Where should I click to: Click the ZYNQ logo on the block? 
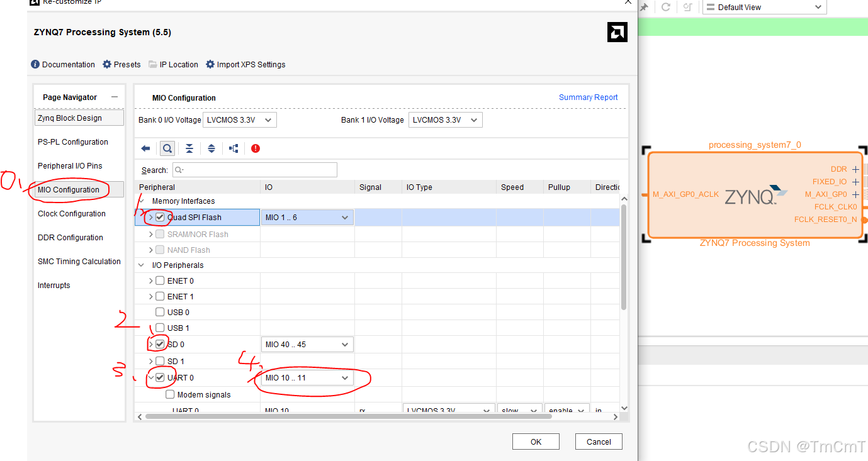(756, 196)
